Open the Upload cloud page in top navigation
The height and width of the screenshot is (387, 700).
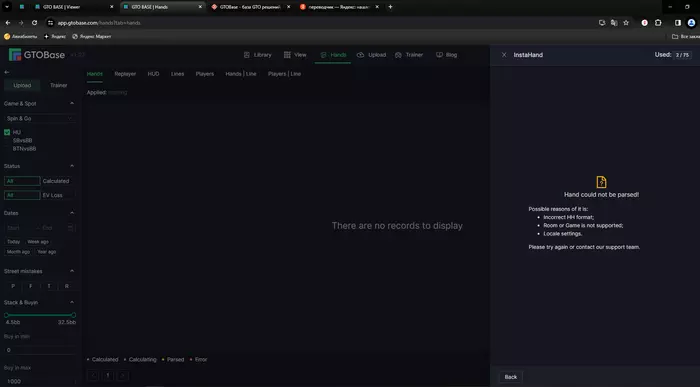tap(371, 55)
